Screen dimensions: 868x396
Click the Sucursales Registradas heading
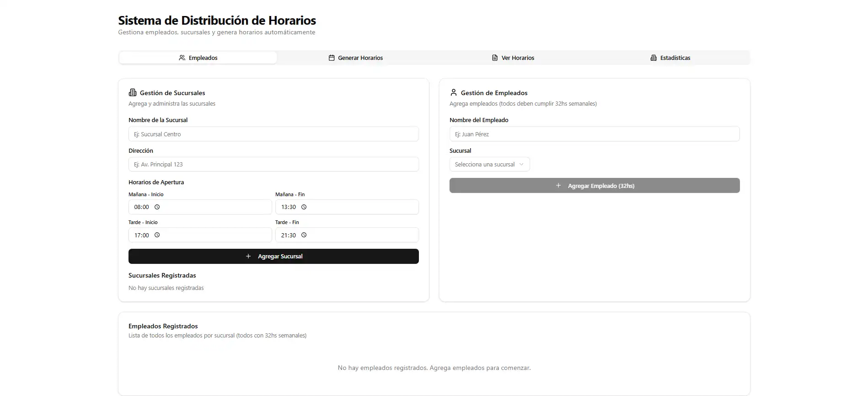point(162,275)
